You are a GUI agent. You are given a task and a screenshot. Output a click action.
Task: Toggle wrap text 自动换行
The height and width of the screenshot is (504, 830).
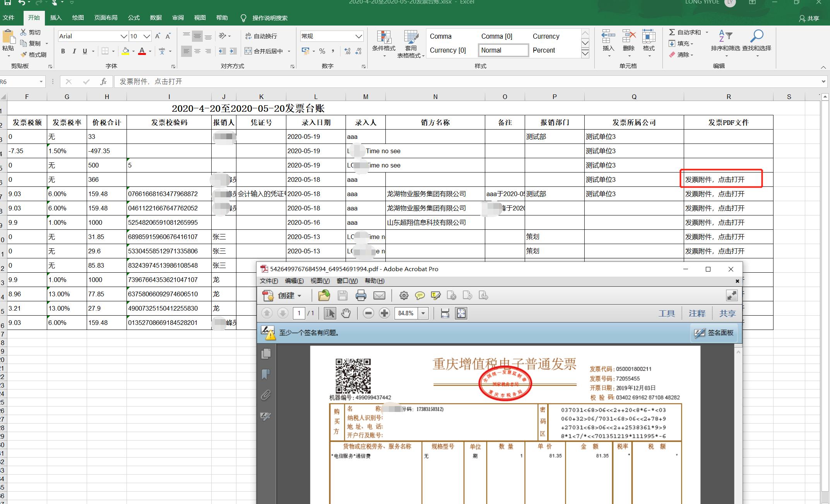click(261, 36)
